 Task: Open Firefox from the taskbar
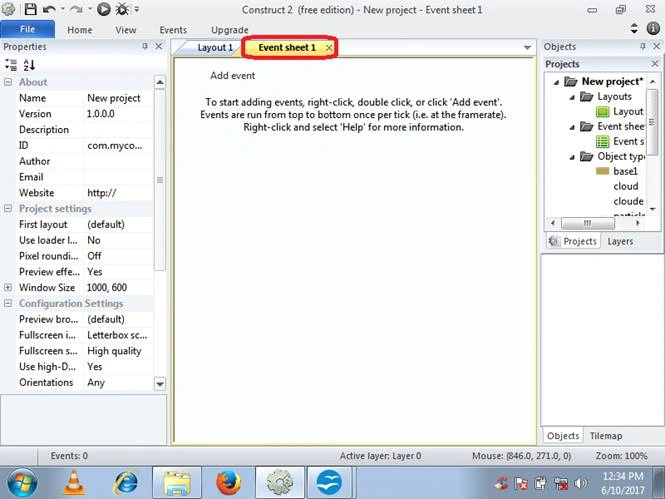228,483
